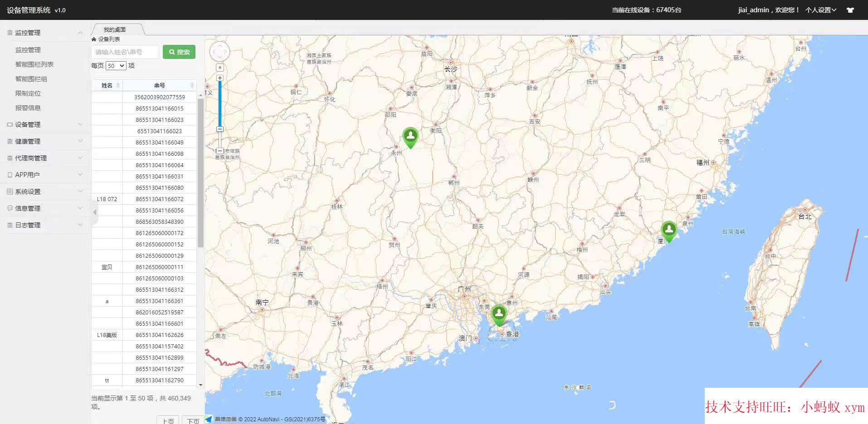
Task: Open the per-page count dropdown showing 50
Action: point(116,66)
